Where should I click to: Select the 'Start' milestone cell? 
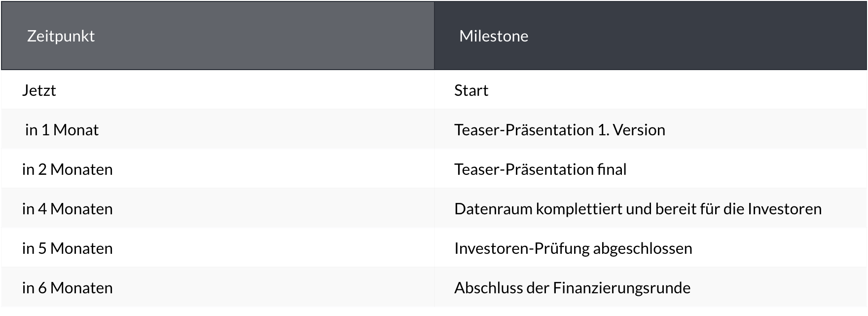471,90
